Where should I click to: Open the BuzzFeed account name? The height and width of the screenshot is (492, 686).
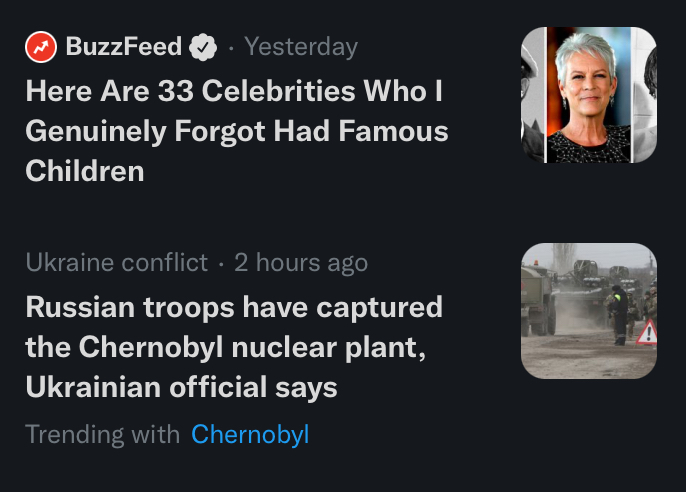click(x=124, y=46)
